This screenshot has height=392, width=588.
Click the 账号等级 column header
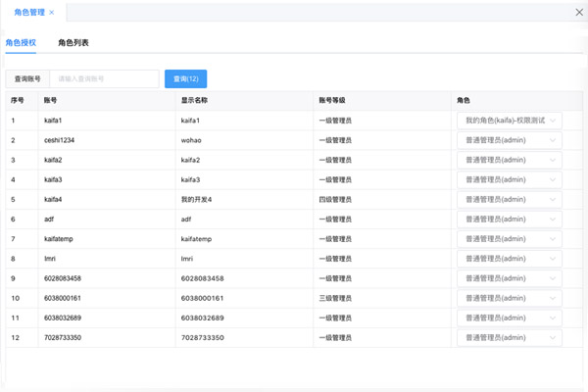331,100
